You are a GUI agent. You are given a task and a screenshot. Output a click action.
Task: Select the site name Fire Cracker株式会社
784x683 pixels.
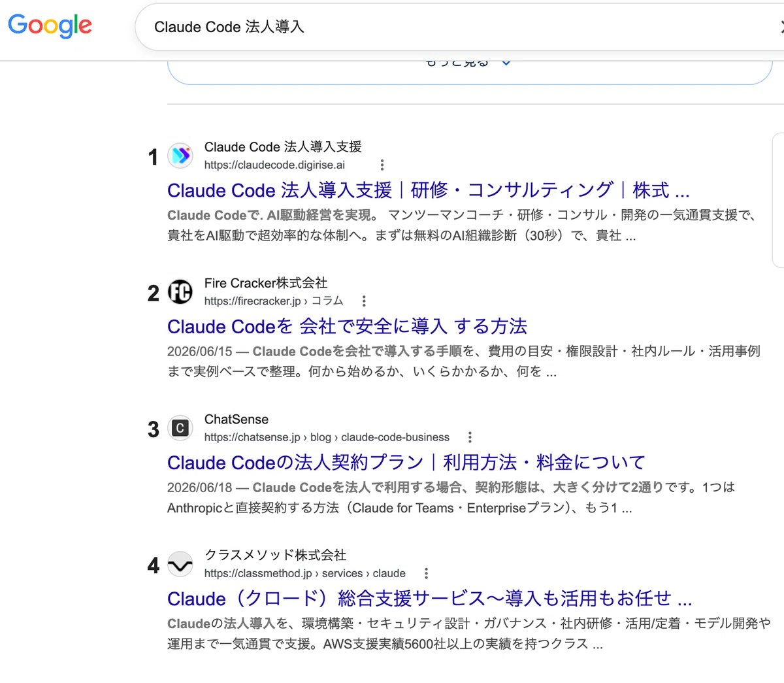(x=266, y=283)
